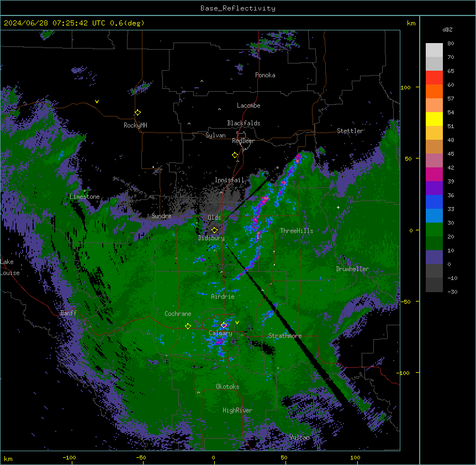This screenshot has width=476, height=465.
Task: Click the 65 value in dBZ legend
Action: tap(451, 71)
